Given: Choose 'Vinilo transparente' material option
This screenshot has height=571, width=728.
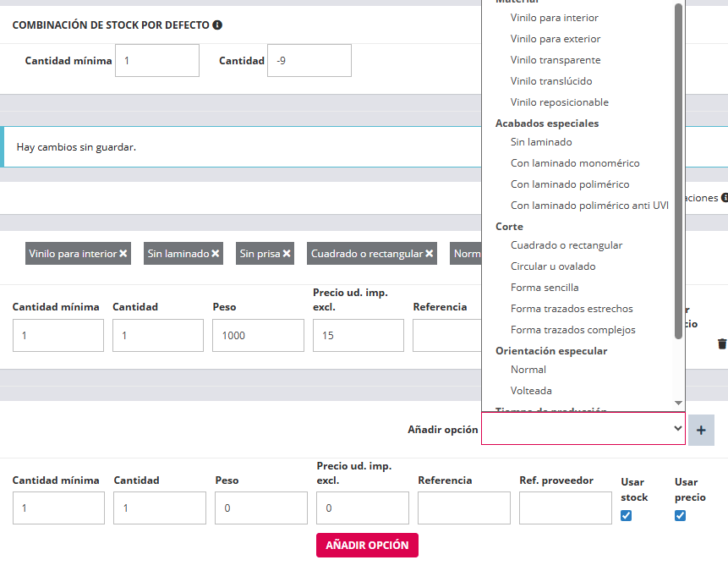Looking at the screenshot, I should 556,60.
